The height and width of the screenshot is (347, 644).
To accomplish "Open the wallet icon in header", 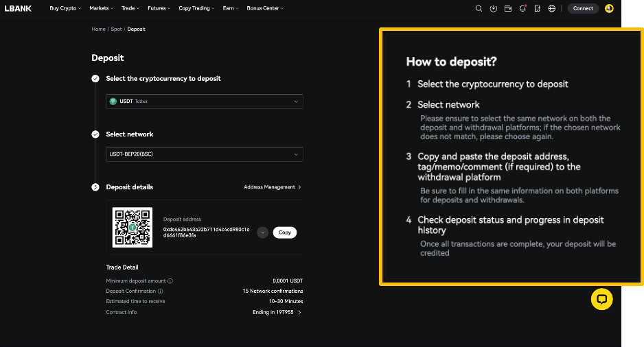I will click(x=508, y=8).
